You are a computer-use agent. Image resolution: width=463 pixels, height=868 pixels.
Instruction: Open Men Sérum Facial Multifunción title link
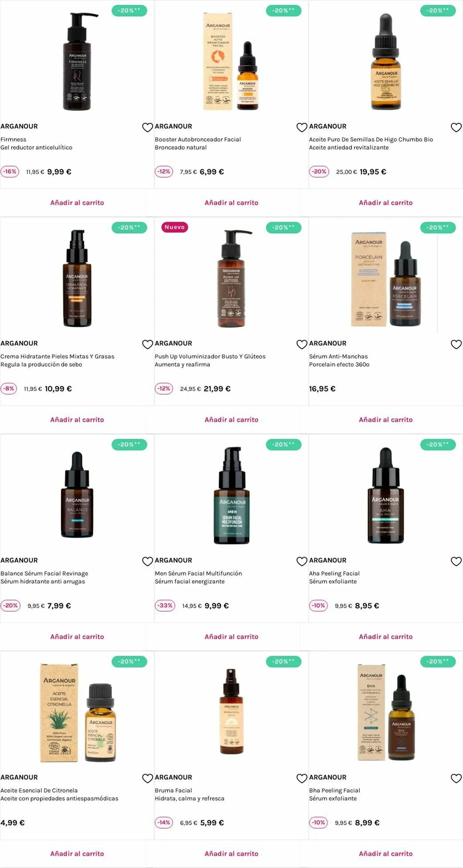198,573
